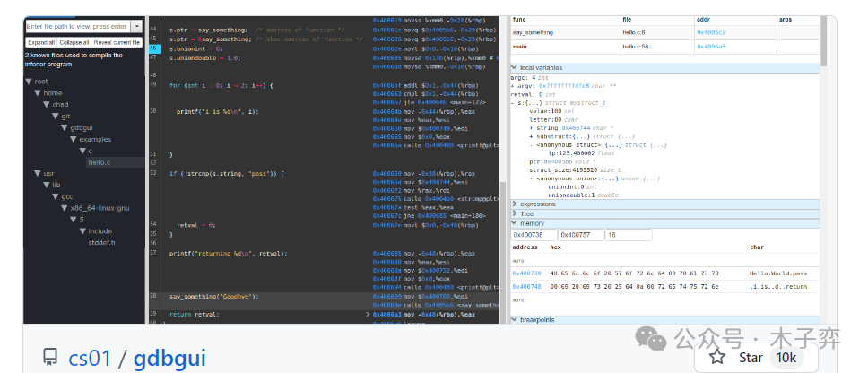
Task: Click Reveal current file button
Action: point(117,42)
